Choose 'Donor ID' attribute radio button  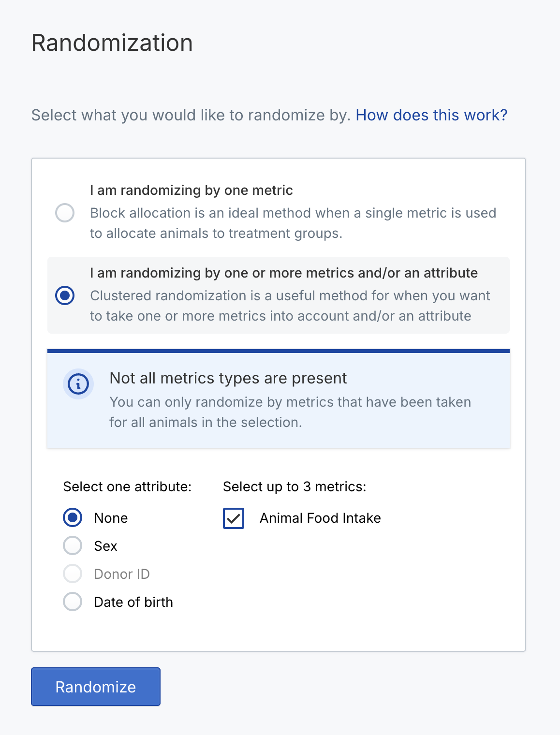(x=73, y=573)
